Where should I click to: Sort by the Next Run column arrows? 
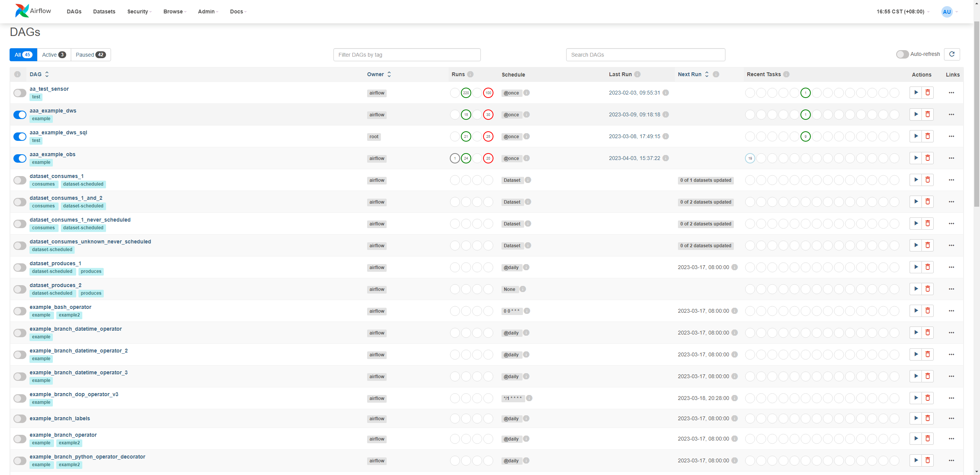(x=707, y=74)
